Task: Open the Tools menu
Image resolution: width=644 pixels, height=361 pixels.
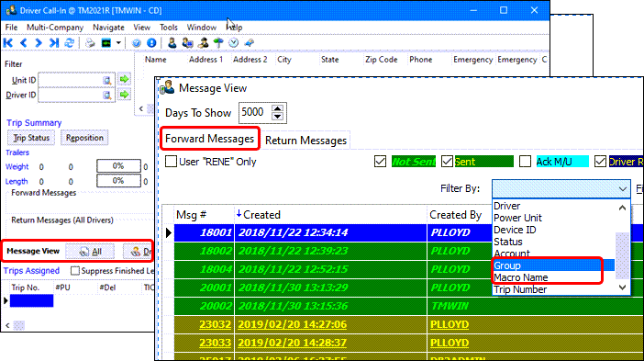Action: 169,28
